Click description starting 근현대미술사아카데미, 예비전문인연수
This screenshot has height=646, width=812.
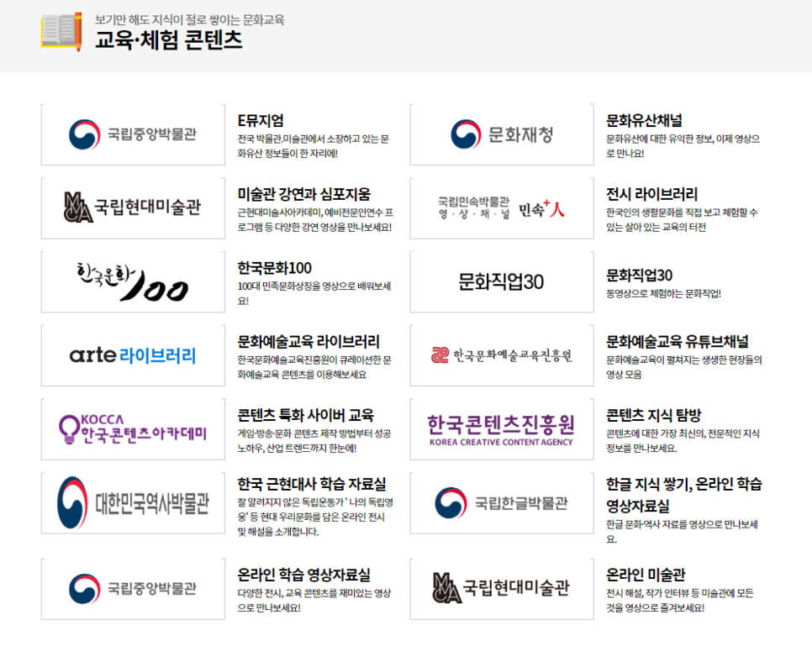(x=315, y=219)
